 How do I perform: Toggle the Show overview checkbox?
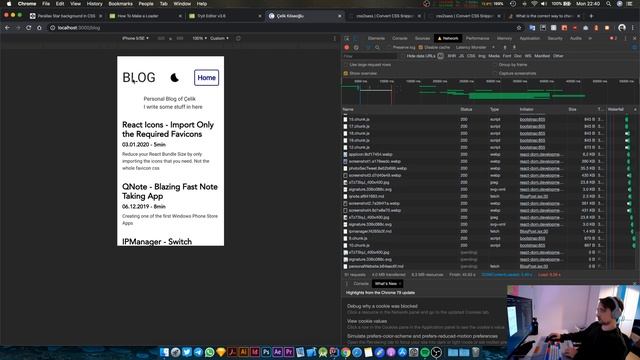346,73
